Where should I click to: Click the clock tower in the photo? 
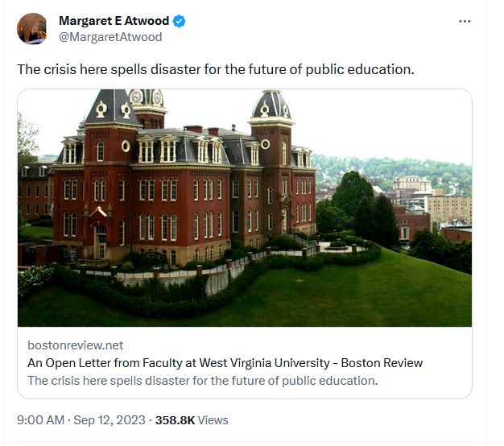point(147,101)
